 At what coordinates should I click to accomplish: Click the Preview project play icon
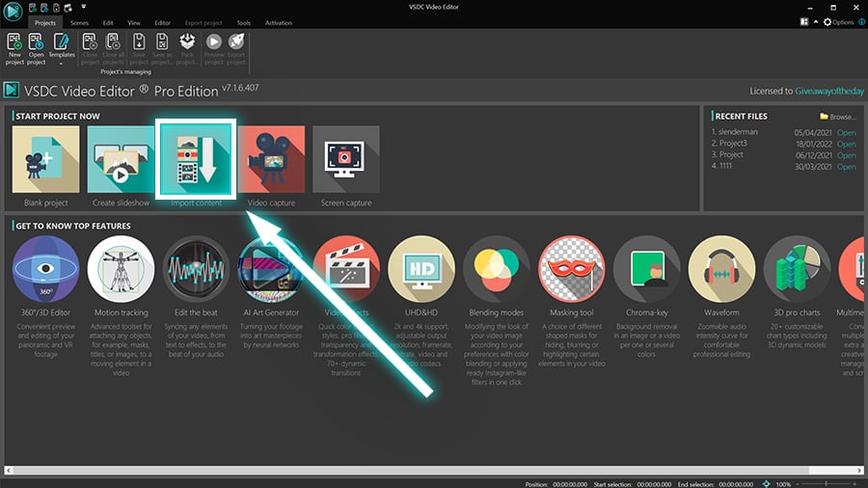pyautogui.click(x=214, y=41)
